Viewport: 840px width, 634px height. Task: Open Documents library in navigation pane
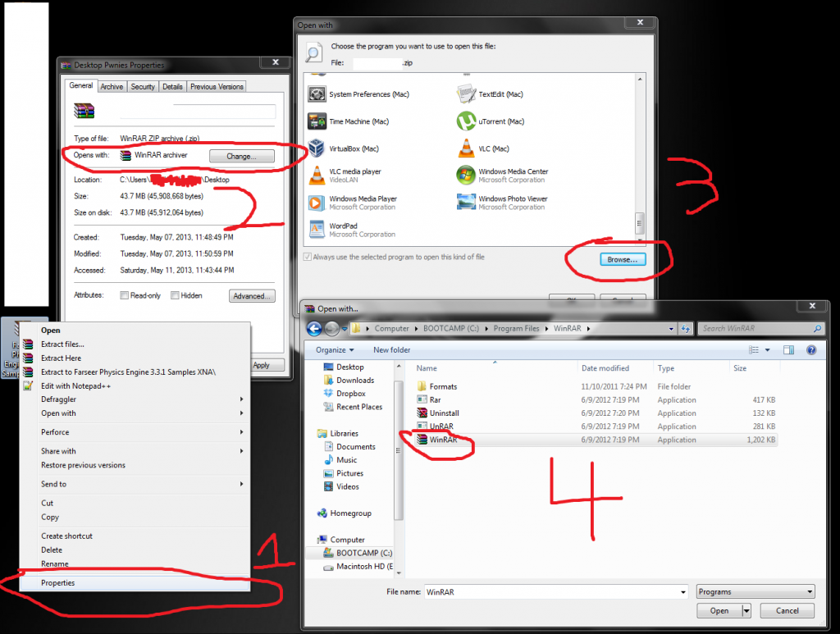[349, 446]
